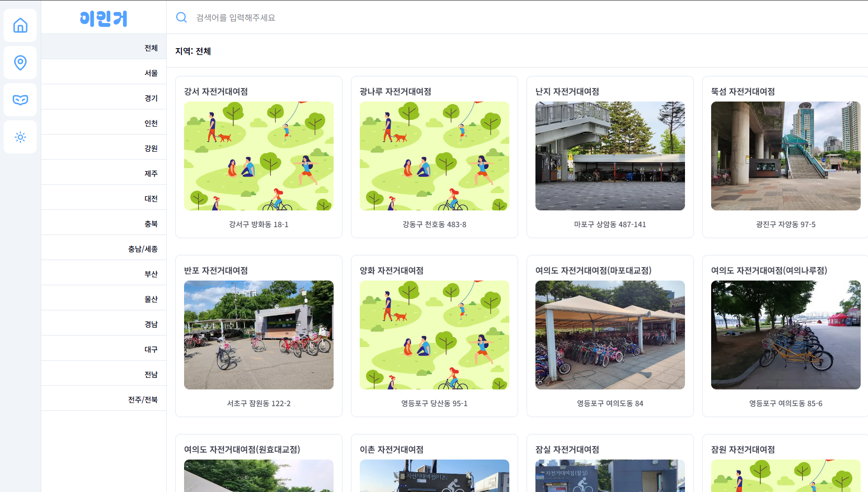Choose the 경기 region
This screenshot has height=492, width=868.
point(151,98)
